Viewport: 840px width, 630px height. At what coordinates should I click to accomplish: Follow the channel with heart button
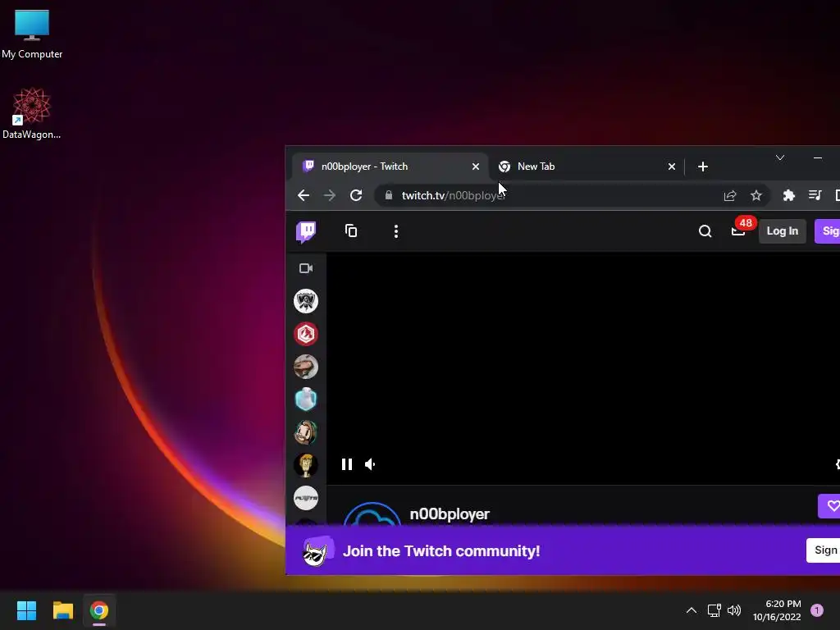click(829, 505)
